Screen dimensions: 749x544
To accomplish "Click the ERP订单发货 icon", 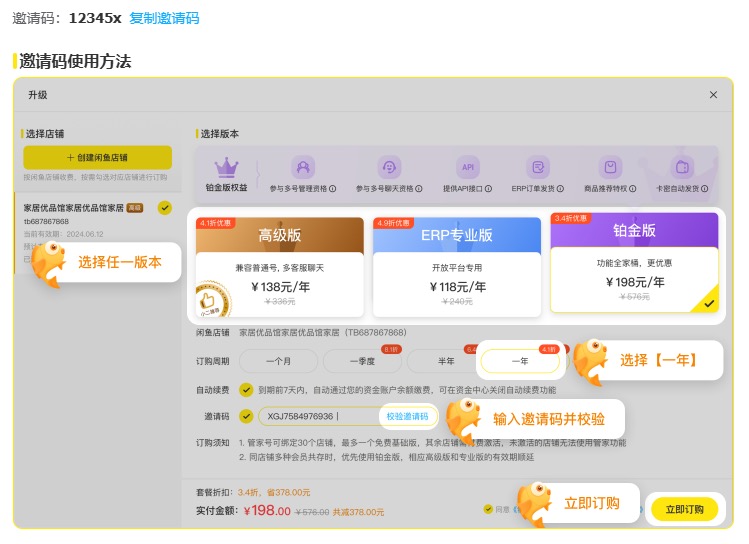I will point(538,167).
